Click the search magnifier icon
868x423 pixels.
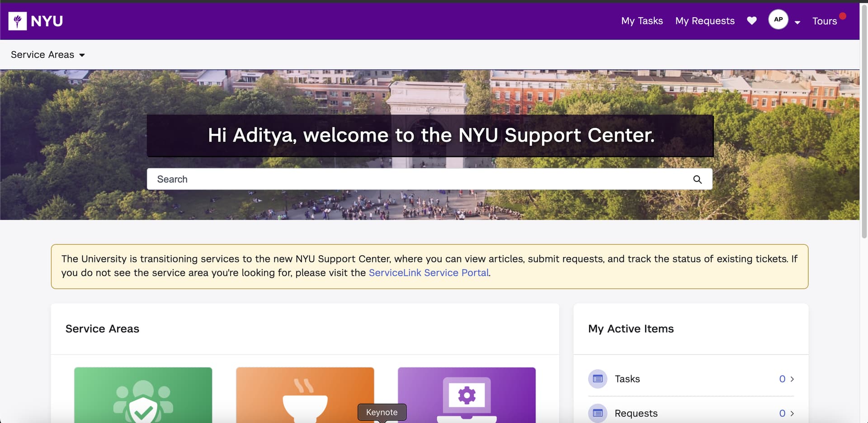pos(697,180)
